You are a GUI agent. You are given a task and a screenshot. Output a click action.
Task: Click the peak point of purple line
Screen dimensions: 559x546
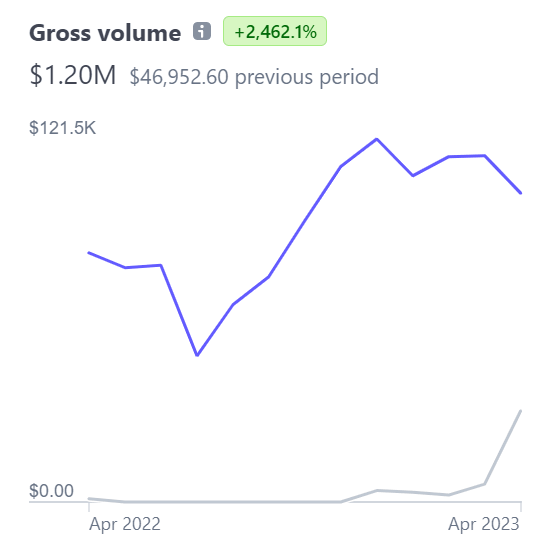point(377,139)
